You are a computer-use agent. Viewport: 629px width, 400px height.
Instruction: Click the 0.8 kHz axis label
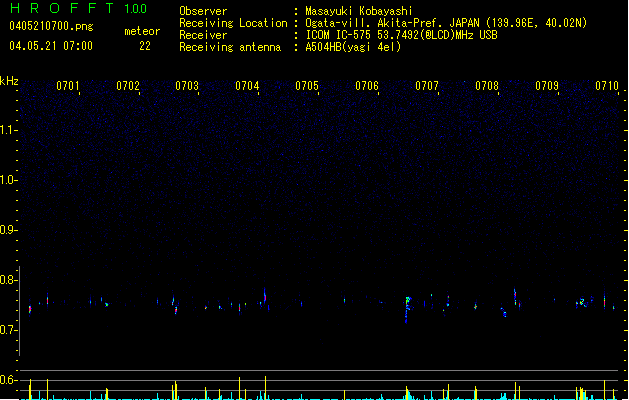tap(8, 280)
